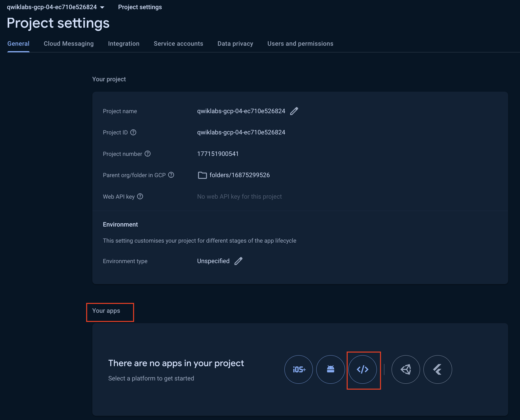Screen dimensions: 520x420
Task: Open help for Project number
Action: (x=148, y=154)
